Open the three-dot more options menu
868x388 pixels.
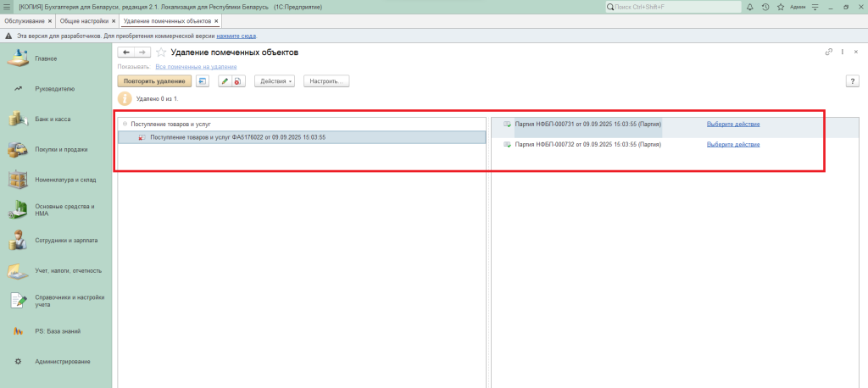click(843, 53)
